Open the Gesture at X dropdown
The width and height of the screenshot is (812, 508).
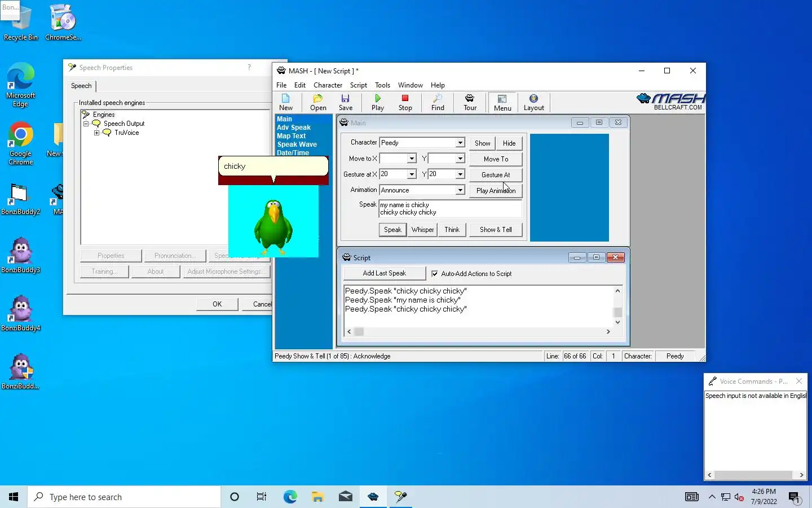tap(412, 174)
